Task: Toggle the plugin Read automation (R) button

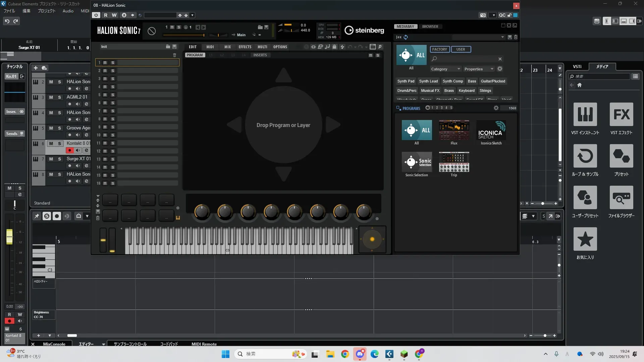Action: click(x=106, y=15)
